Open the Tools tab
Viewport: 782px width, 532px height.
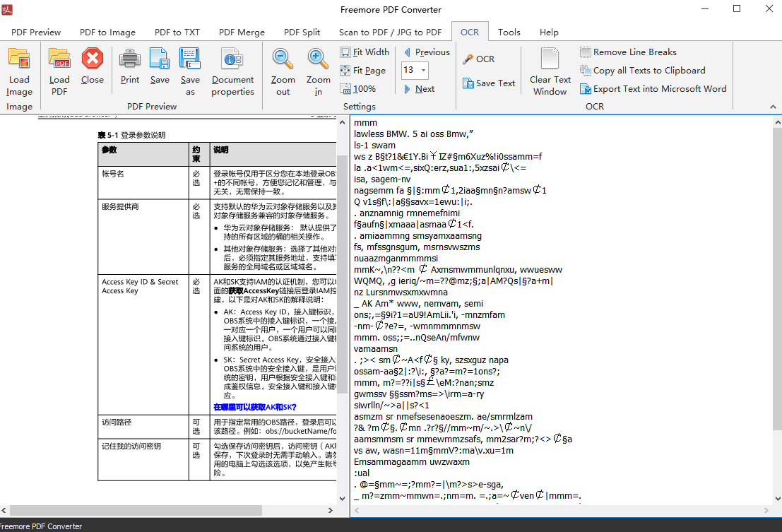pyautogui.click(x=509, y=32)
